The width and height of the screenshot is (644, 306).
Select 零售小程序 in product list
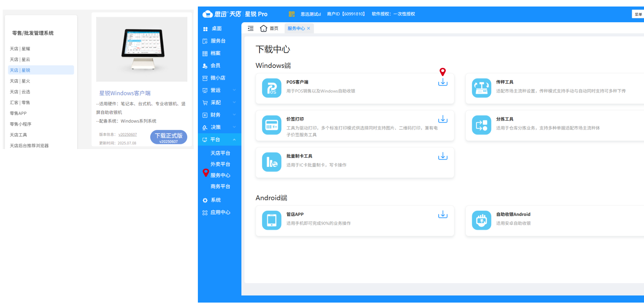[x=21, y=124]
